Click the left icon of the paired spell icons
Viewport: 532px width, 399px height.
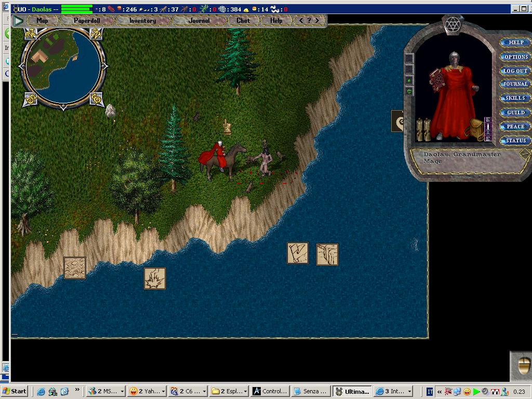click(298, 253)
